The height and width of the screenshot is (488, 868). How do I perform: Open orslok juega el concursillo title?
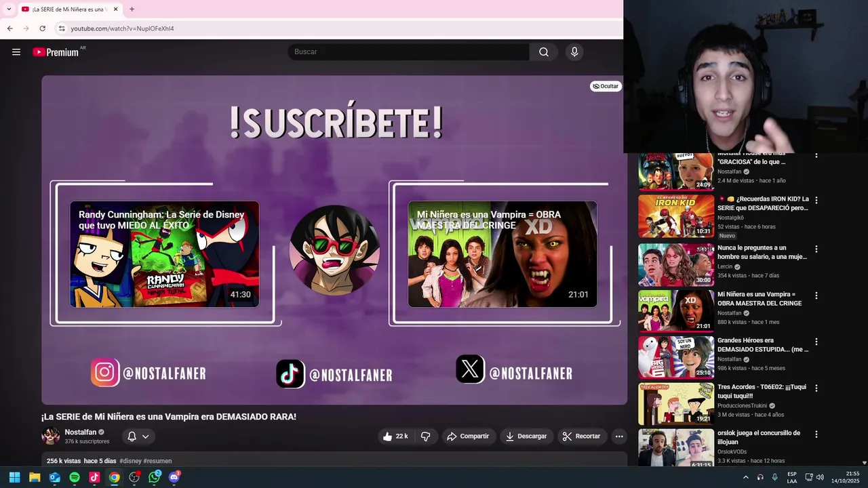tap(759, 437)
